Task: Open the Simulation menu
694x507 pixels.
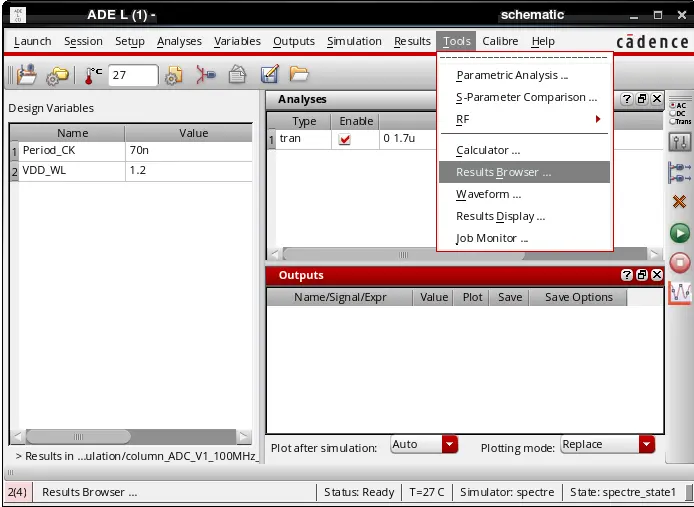Action: pos(354,41)
